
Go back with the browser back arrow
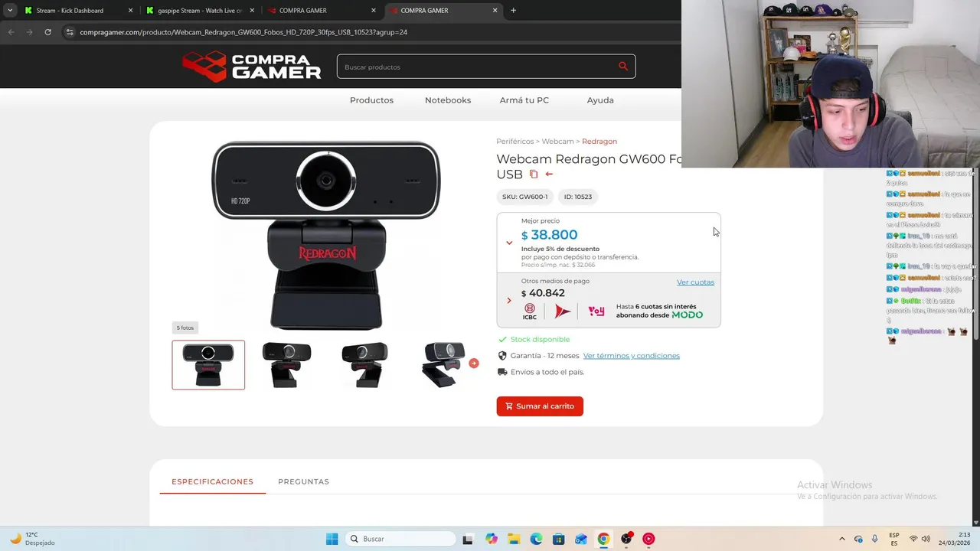(x=11, y=32)
